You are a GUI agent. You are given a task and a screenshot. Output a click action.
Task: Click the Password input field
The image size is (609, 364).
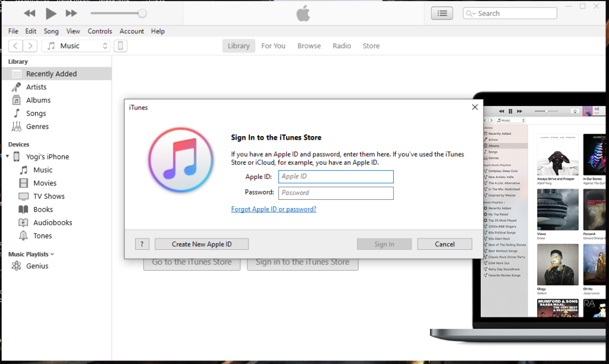(335, 193)
